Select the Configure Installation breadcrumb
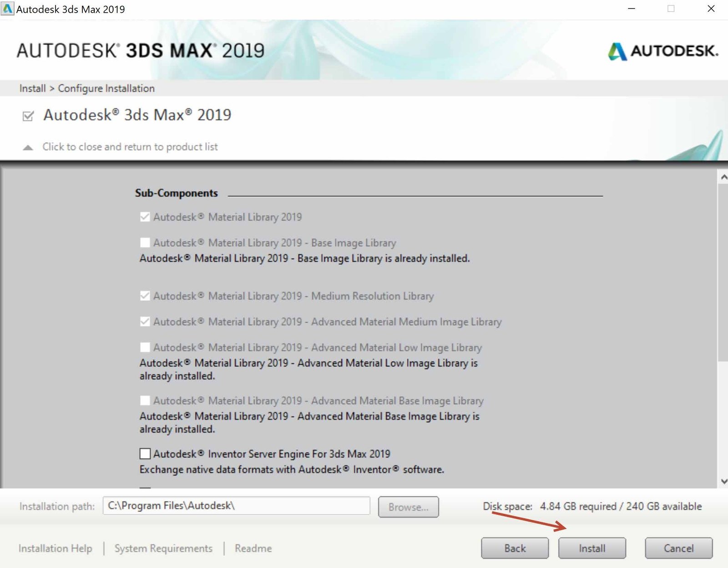This screenshot has height=568, width=728. 106,88
